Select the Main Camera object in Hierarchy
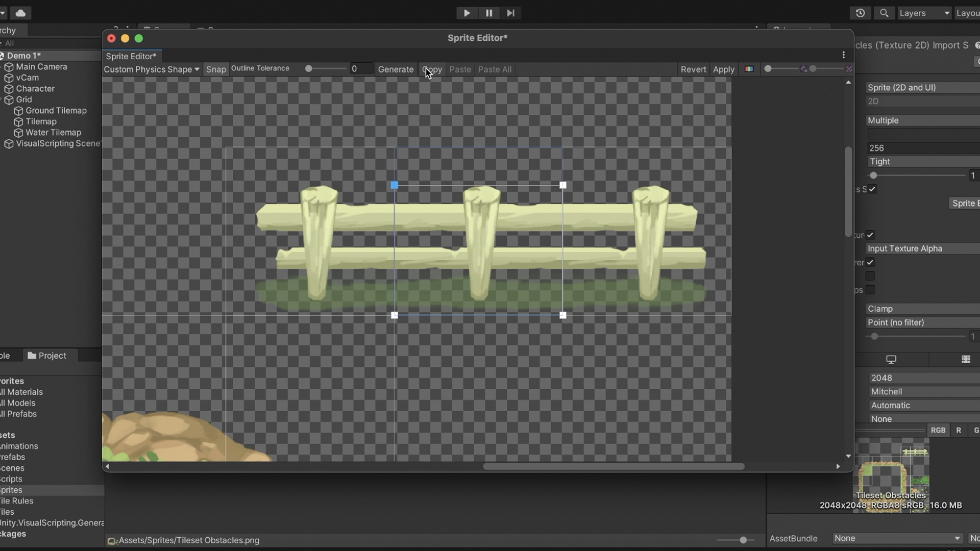 click(x=41, y=67)
